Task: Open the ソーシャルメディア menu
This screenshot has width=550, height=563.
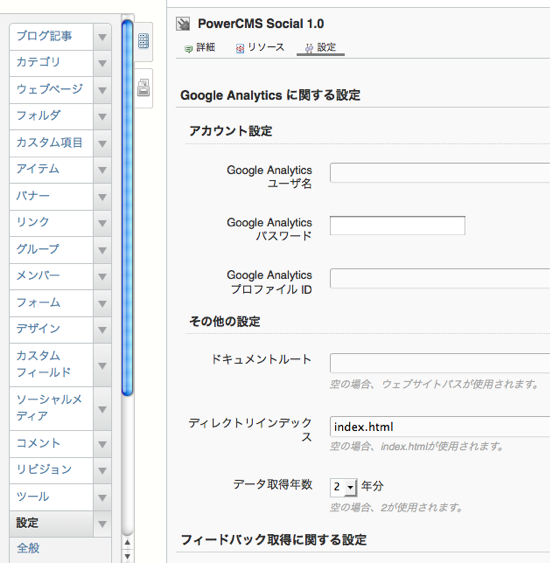Action: click(x=52, y=409)
